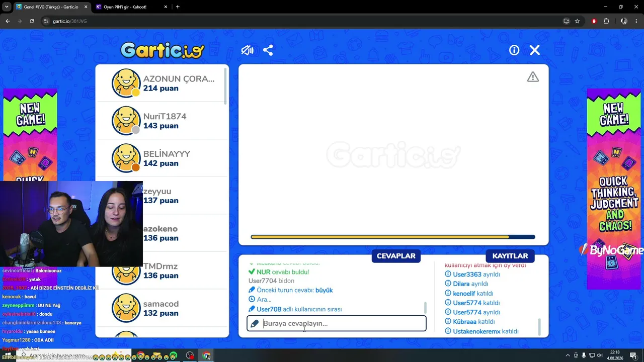This screenshot has width=644, height=362.
Task: Click "User7704 bidon" chat message
Action: point(271,281)
